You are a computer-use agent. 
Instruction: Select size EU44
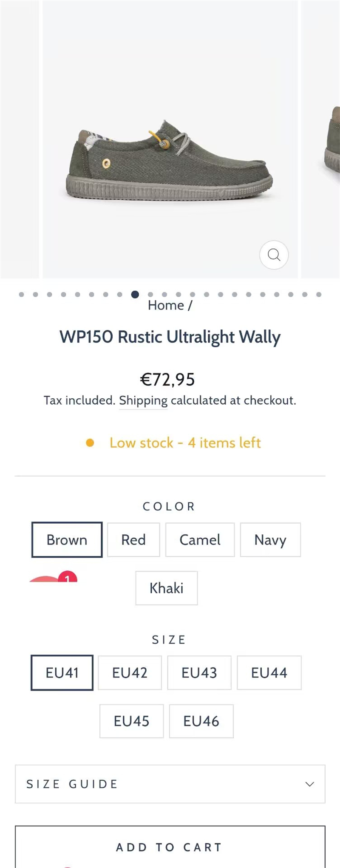[x=269, y=673]
